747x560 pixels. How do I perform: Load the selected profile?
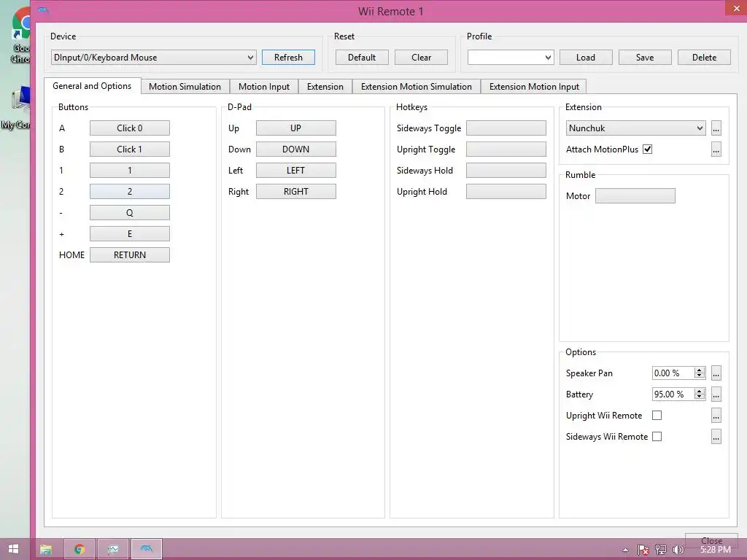[x=586, y=57]
